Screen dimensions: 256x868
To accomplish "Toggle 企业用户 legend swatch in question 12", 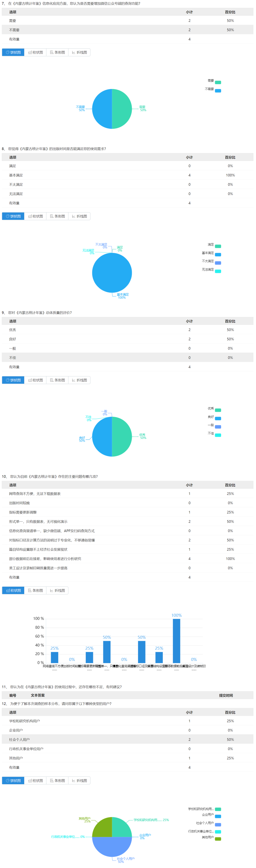I will coord(218,816).
